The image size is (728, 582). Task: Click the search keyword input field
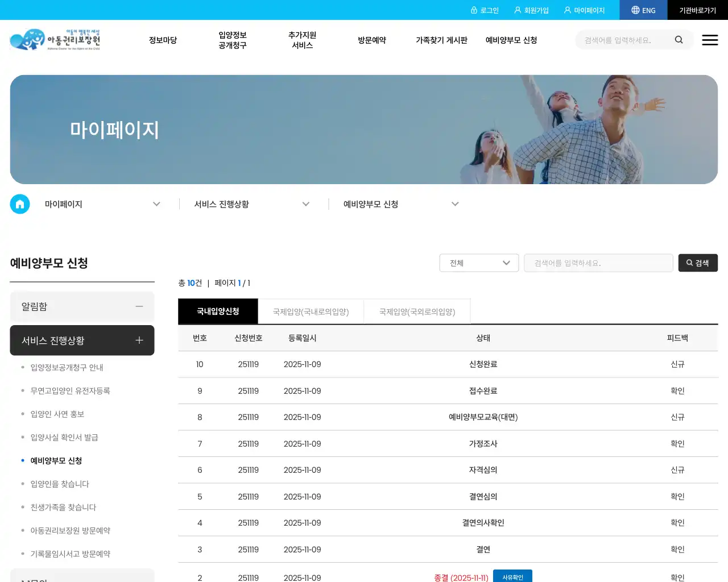coord(598,263)
